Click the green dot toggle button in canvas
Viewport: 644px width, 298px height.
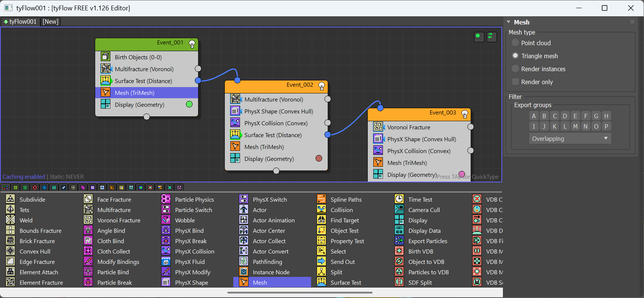tap(479, 37)
